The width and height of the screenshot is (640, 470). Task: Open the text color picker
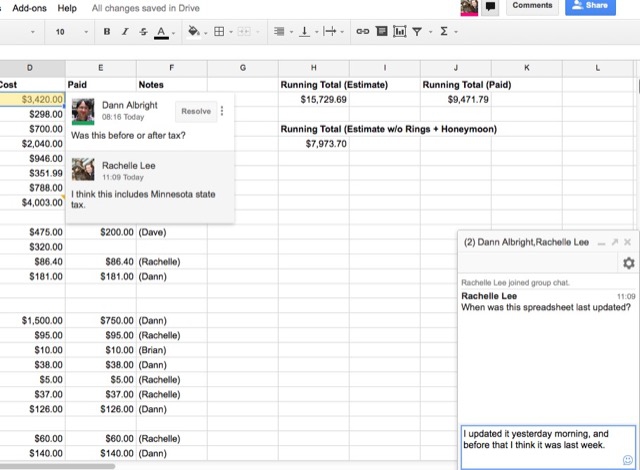pos(161,32)
